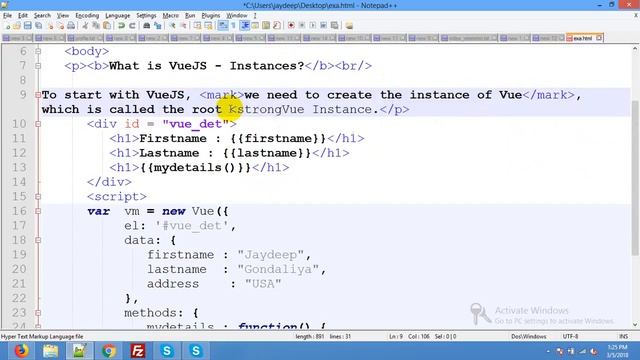The width and height of the screenshot is (640, 360).
Task: Open the Edit menu
Action: (23, 16)
